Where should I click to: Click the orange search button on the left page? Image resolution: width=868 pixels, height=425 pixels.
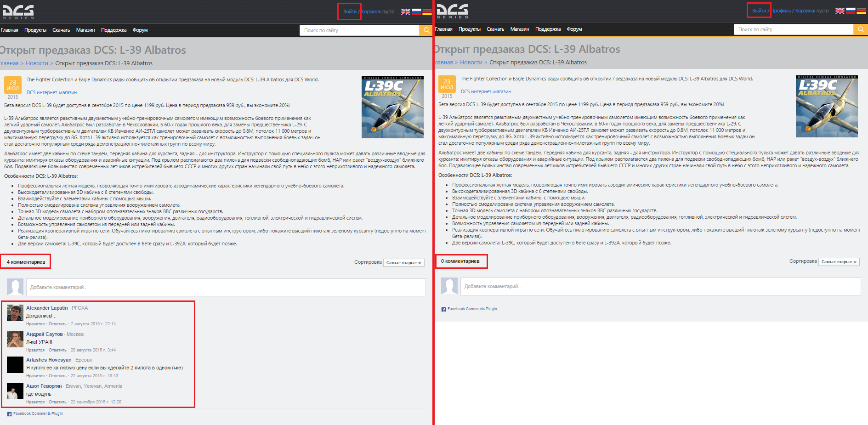pos(426,30)
